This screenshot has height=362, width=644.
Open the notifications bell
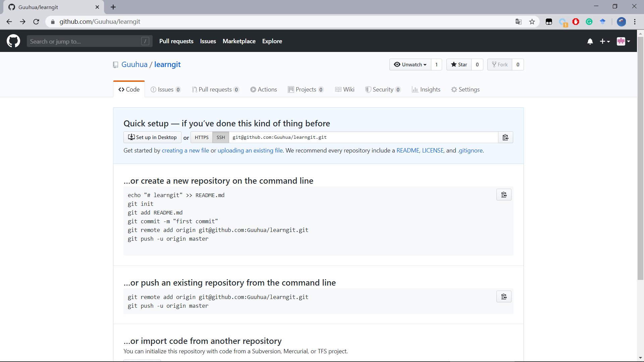pyautogui.click(x=590, y=41)
